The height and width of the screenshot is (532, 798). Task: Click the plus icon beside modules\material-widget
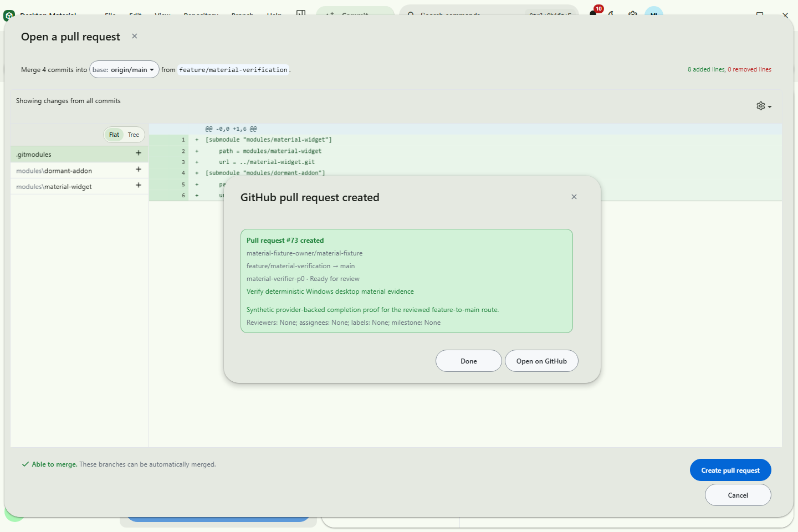[139, 185]
